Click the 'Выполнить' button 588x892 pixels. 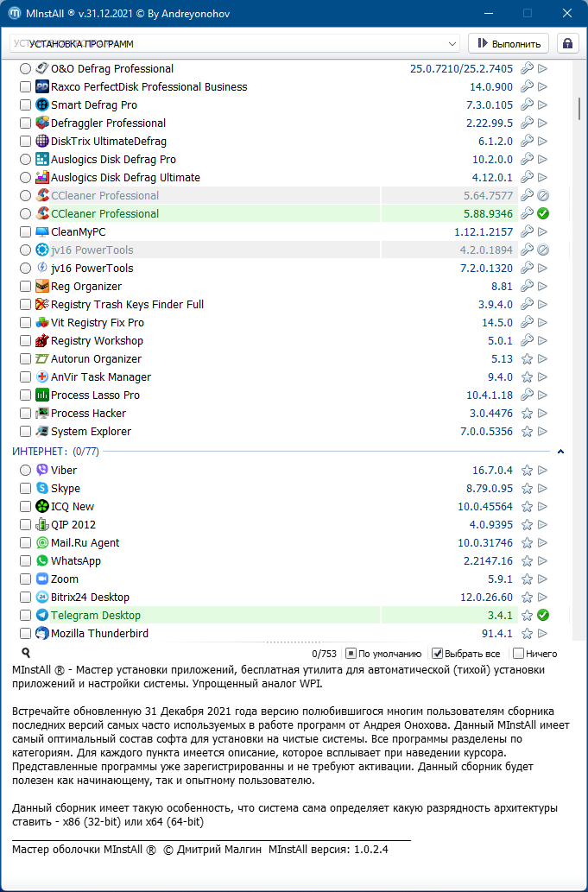pos(509,43)
